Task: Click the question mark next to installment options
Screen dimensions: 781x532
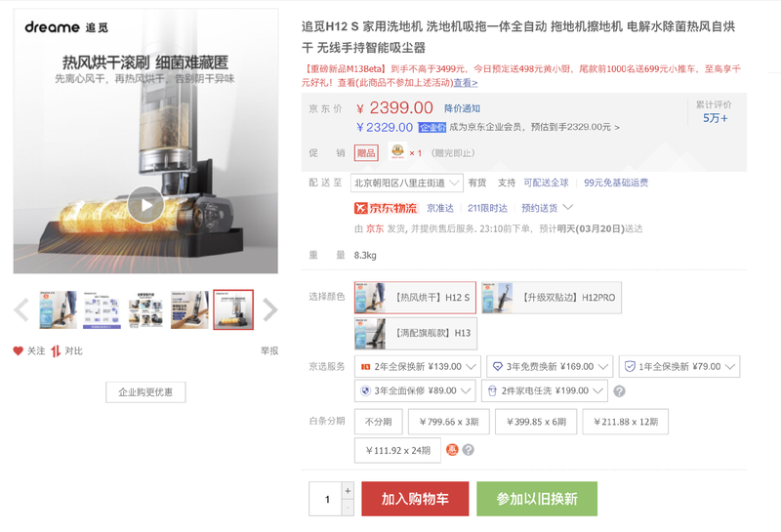Action: [468, 450]
